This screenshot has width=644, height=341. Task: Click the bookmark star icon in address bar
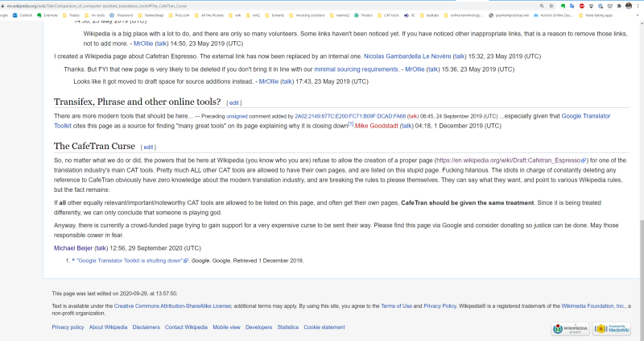(551, 6)
